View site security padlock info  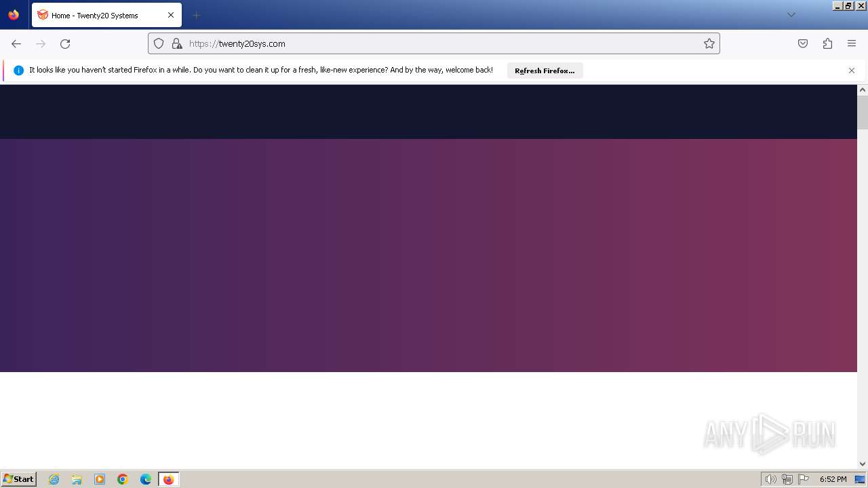click(x=177, y=43)
